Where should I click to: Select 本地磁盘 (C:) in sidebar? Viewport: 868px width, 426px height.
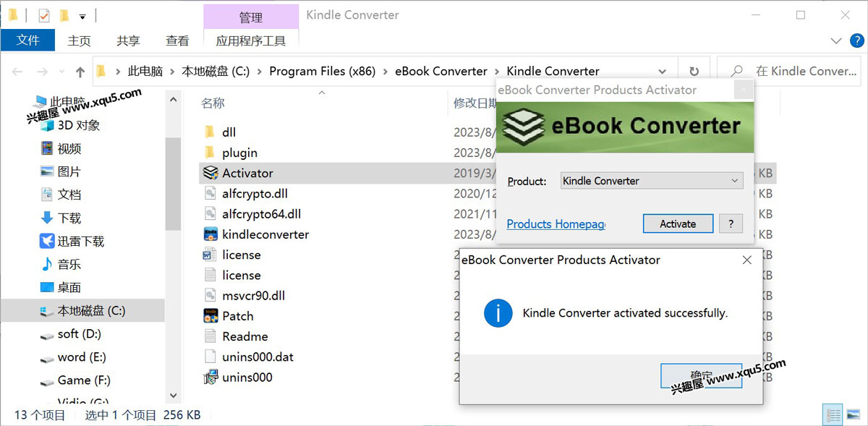click(x=82, y=310)
